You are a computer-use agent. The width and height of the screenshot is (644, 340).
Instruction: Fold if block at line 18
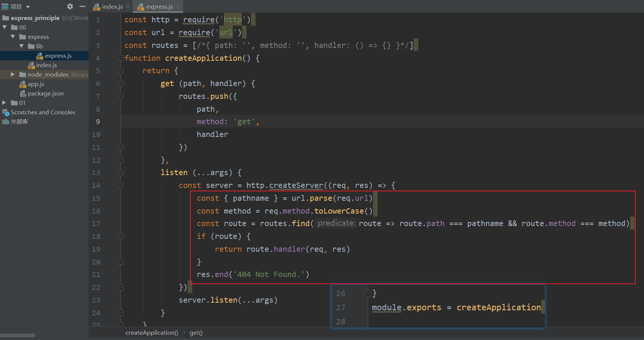click(x=121, y=236)
